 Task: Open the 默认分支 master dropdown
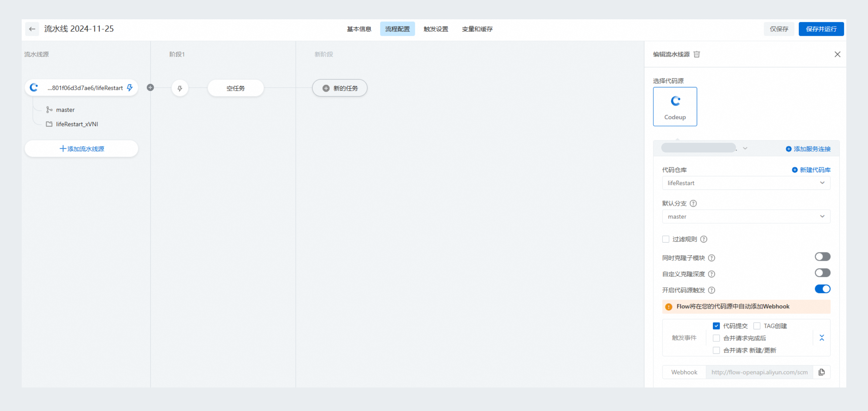pyautogui.click(x=746, y=217)
